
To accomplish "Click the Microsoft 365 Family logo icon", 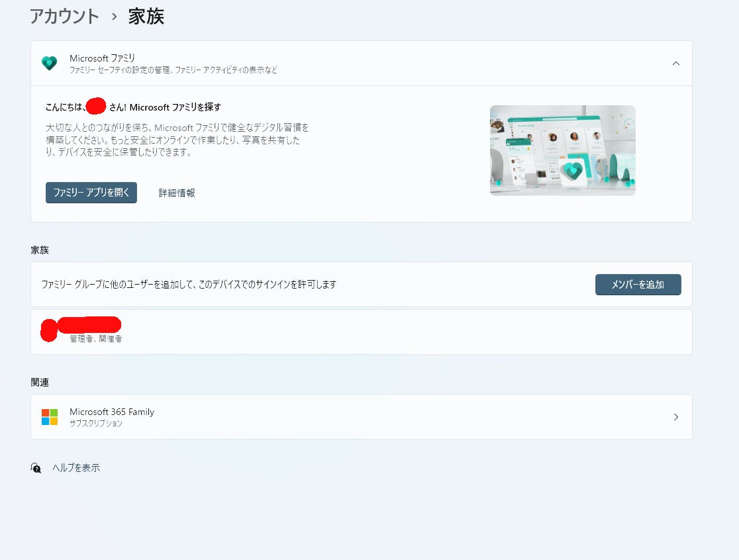I will [50, 417].
